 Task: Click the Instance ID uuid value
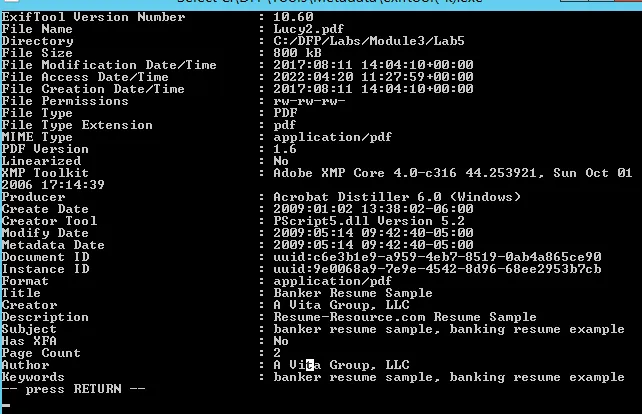(x=437, y=269)
